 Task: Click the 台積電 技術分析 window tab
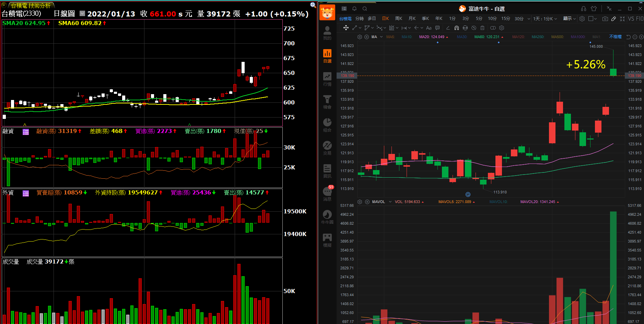coord(31,5)
